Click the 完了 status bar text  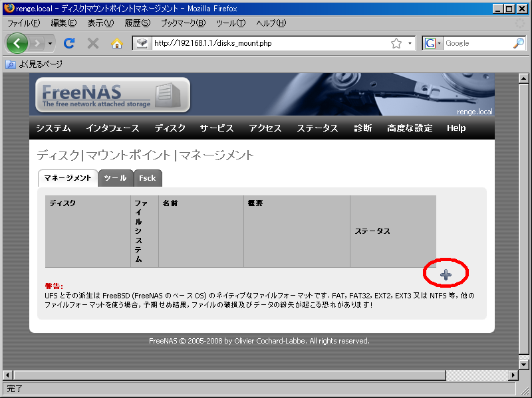(x=15, y=389)
